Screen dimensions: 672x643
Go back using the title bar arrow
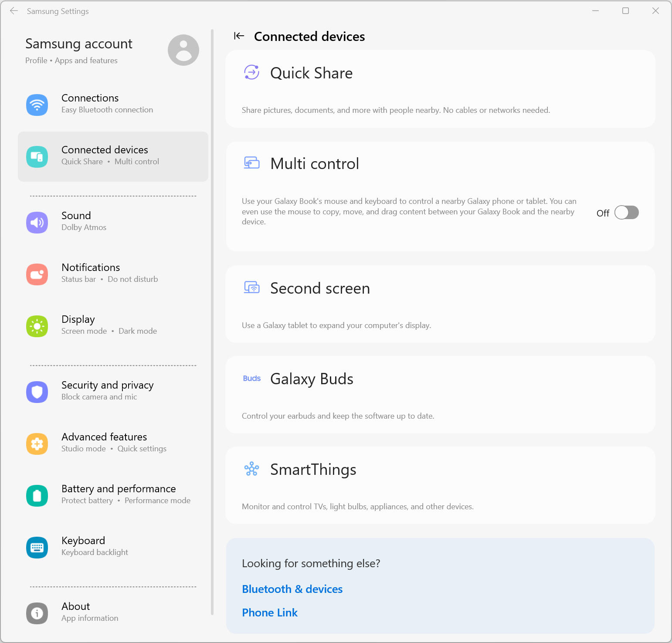coord(14,11)
